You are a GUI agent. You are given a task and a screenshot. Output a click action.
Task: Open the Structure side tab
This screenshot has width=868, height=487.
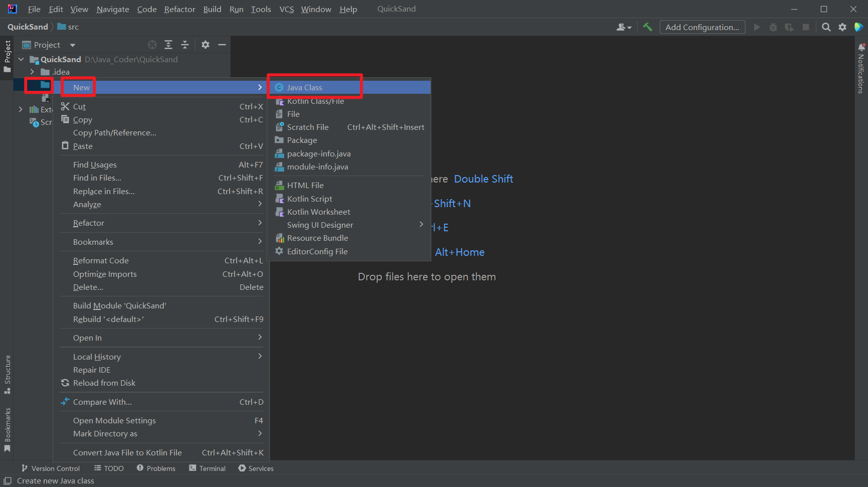7,374
